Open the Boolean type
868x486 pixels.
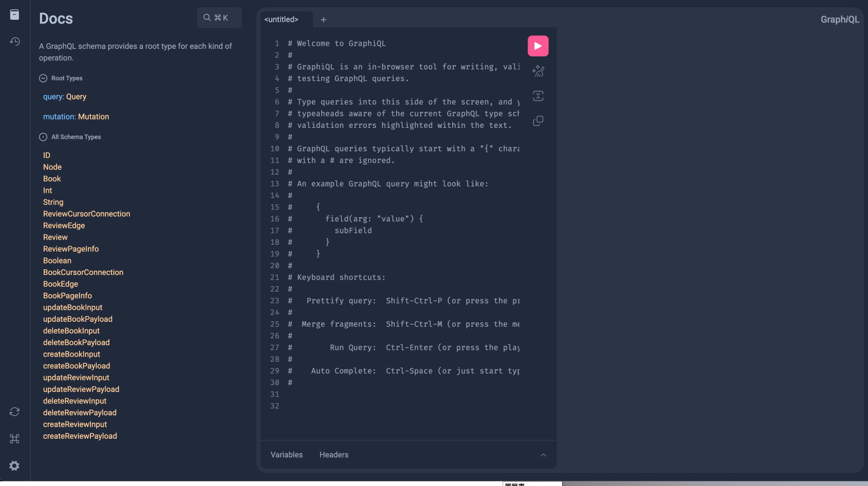click(57, 260)
